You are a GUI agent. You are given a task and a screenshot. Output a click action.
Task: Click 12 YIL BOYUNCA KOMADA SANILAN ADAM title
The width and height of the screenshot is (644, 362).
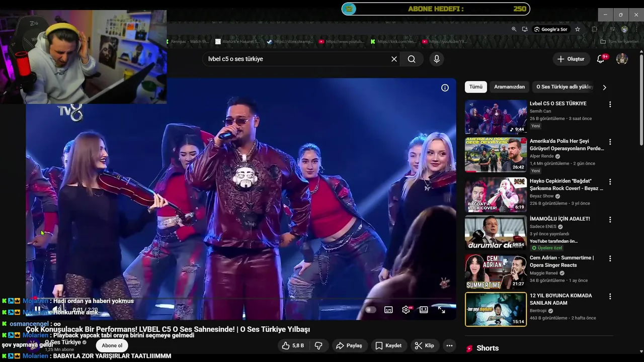560,299
